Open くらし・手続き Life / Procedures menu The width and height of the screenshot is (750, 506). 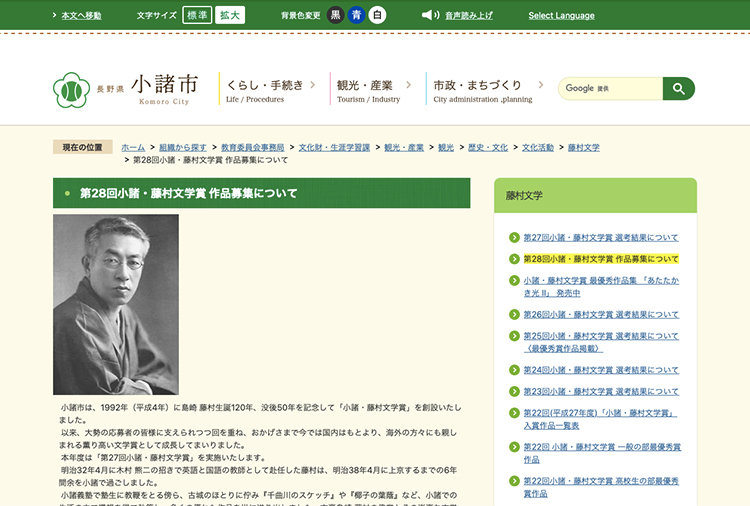pos(265,91)
